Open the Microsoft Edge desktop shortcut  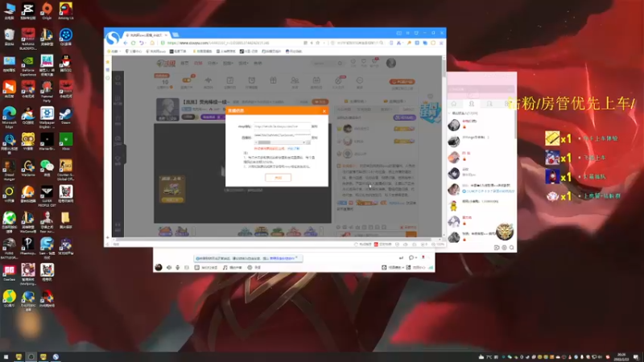pos(9,117)
